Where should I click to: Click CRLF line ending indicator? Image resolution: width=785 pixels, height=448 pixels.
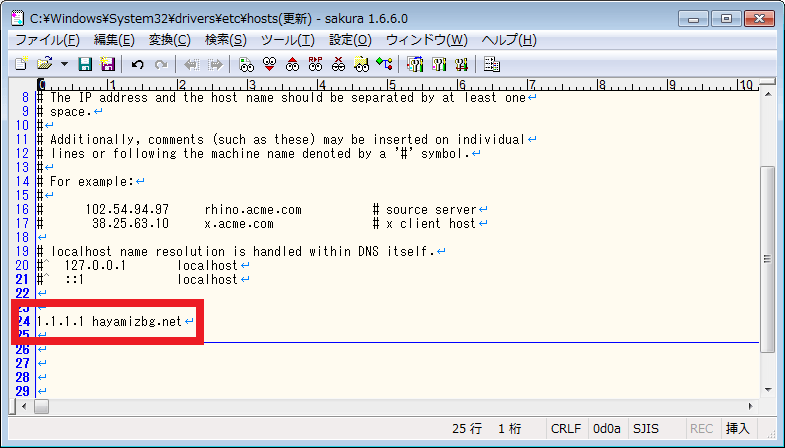(x=566, y=428)
